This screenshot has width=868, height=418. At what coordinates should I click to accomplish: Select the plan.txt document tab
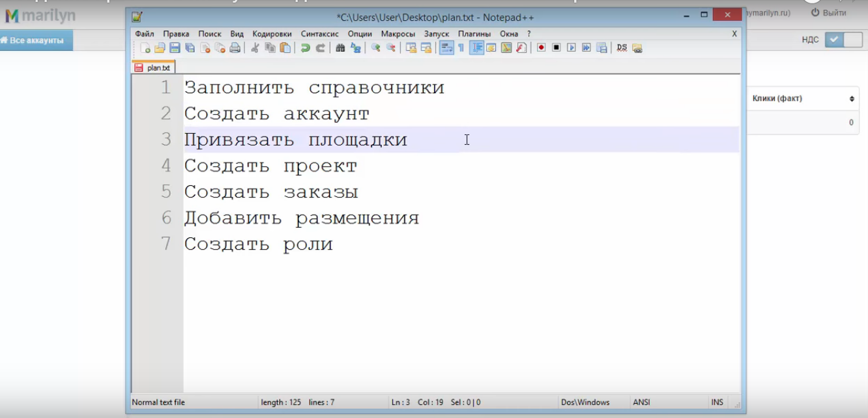coord(156,67)
